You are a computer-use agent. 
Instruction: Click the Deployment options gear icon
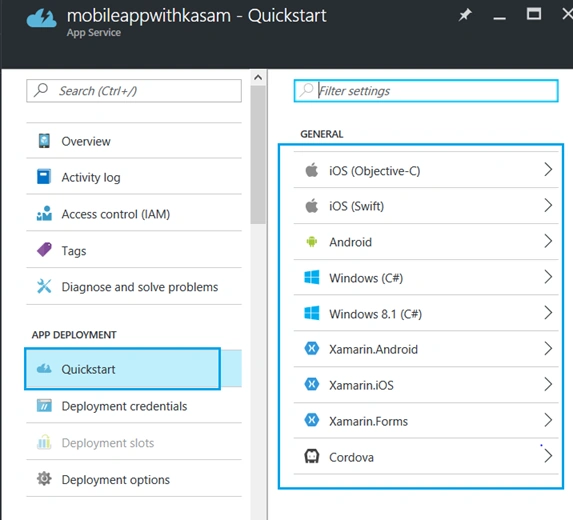44,479
